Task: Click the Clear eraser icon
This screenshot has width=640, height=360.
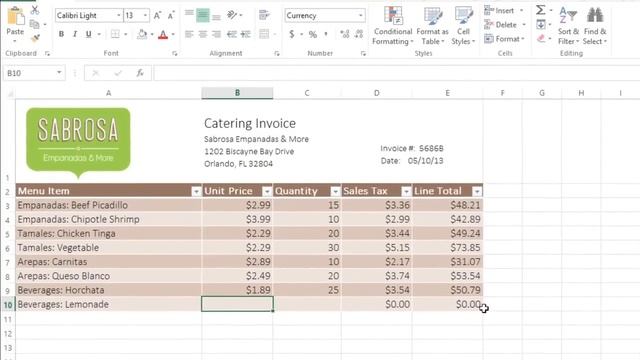Action: pos(541,38)
